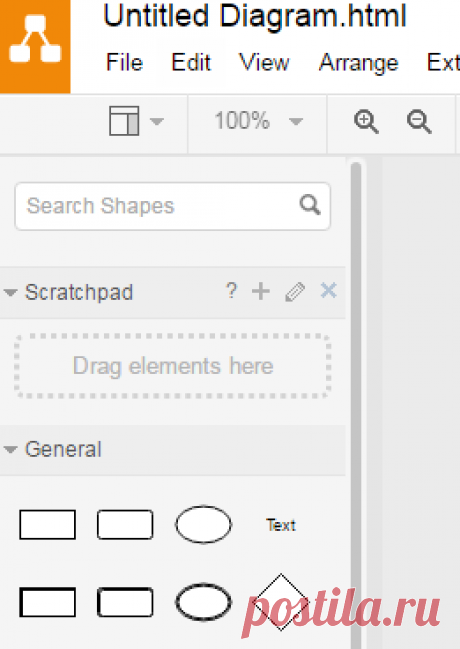Click the draw.io orange logo icon

pyautogui.click(x=35, y=46)
